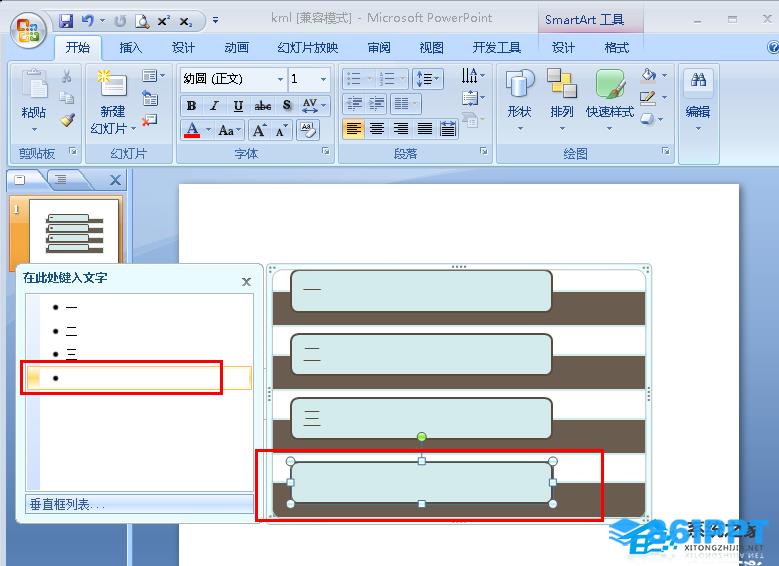Decrease the font size
Screen dimensions: 779x566
282,130
